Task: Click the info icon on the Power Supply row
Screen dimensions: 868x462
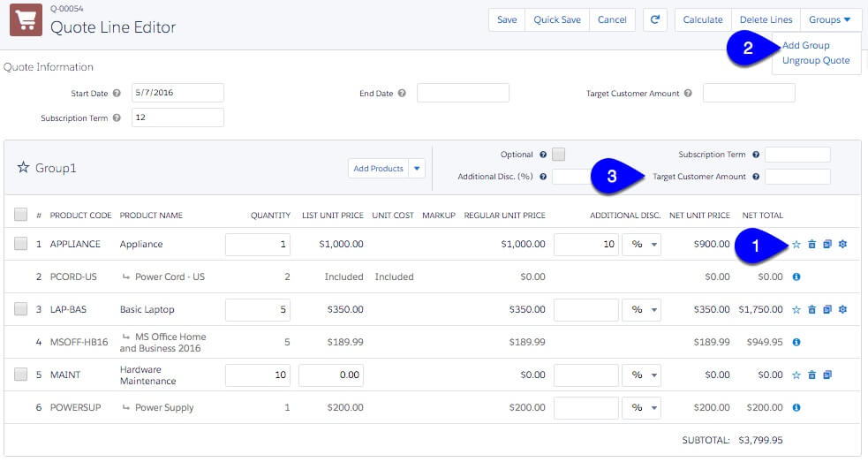Action: point(796,407)
